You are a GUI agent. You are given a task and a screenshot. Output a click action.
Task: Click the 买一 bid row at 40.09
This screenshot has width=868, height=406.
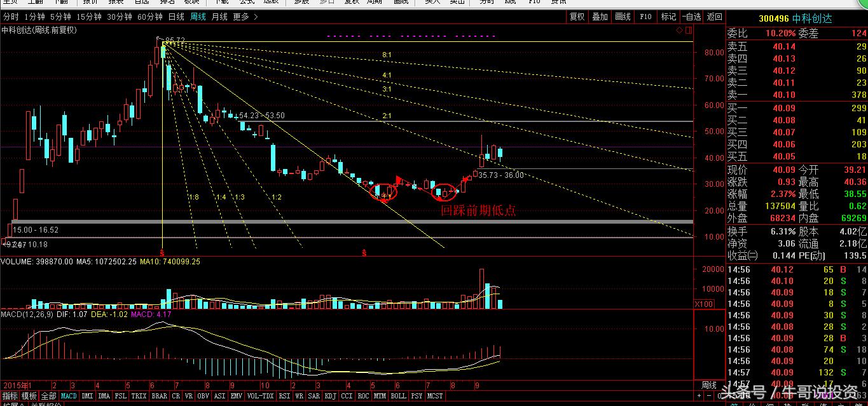pyautogui.click(x=797, y=108)
